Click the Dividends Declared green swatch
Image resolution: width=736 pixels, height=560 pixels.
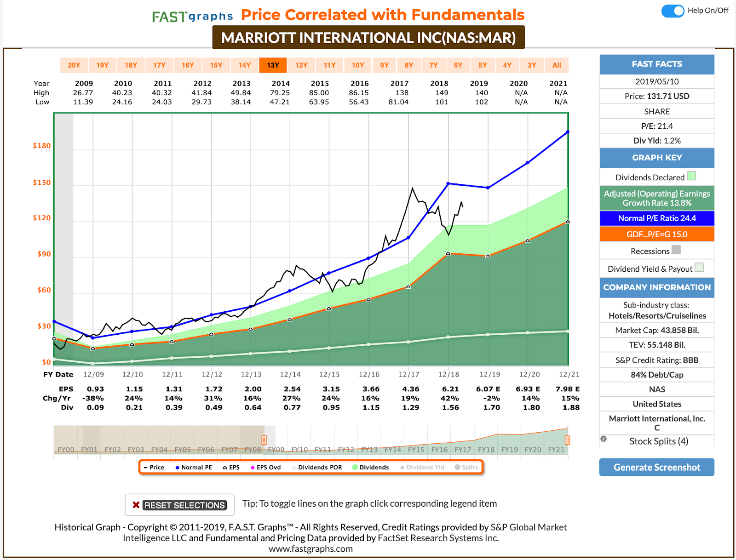pos(691,176)
